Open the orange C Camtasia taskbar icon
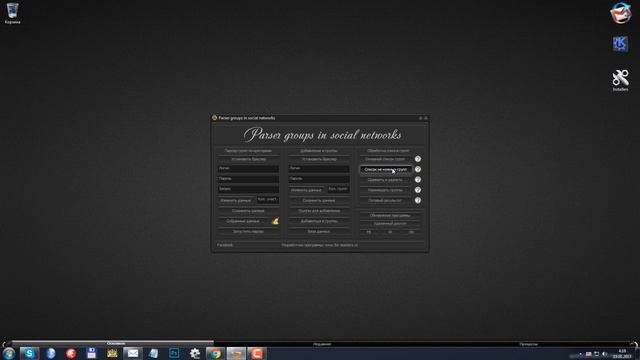The height and width of the screenshot is (360, 640). [x=257, y=353]
